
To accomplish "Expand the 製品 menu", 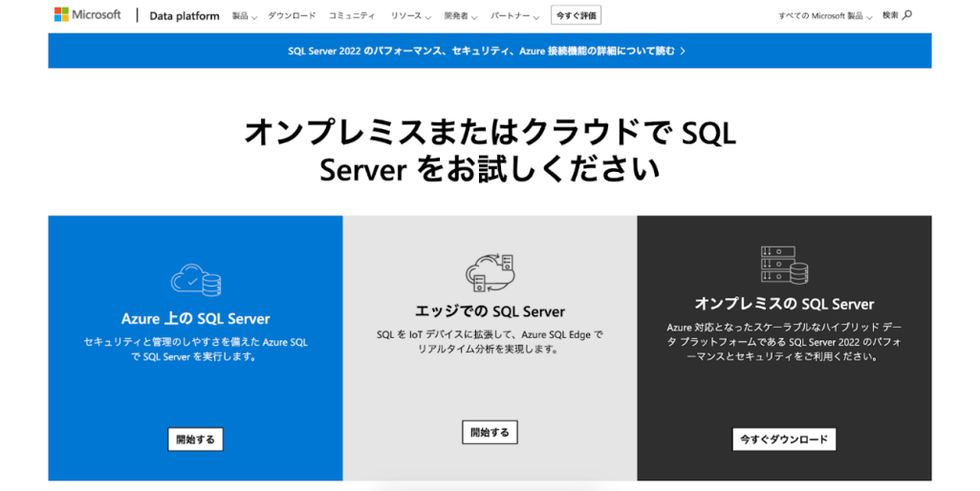I will (x=245, y=15).
